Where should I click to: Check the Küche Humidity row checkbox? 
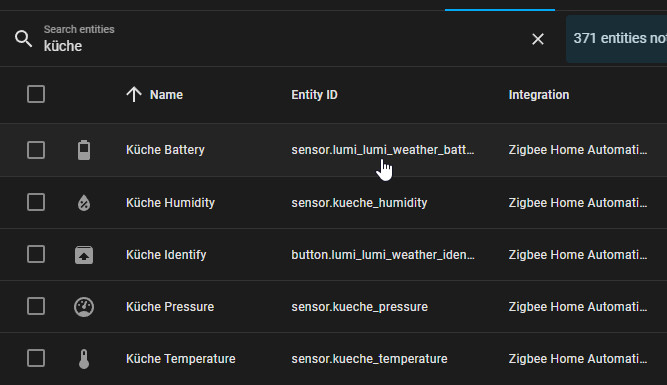36,202
